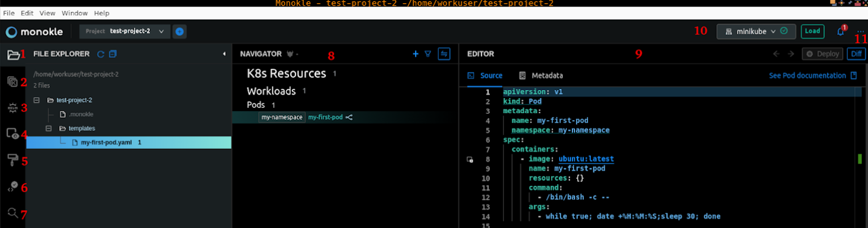The width and height of the screenshot is (868, 228).
Task: Toggle the Navigator swap-arrows button
Action: point(444,54)
